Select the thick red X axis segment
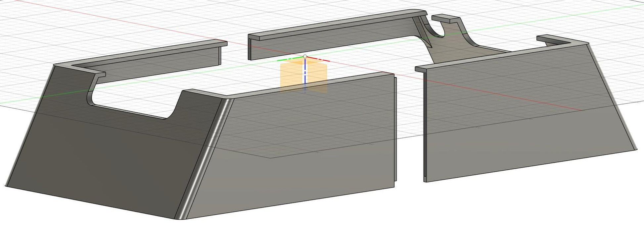The width and height of the screenshot is (644, 227). click(x=319, y=60)
